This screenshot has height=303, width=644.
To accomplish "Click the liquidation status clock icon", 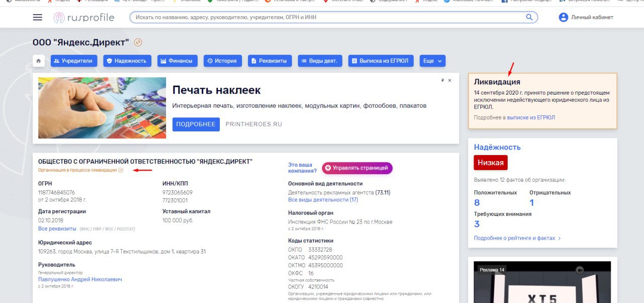I will pyautogui.click(x=121, y=170).
